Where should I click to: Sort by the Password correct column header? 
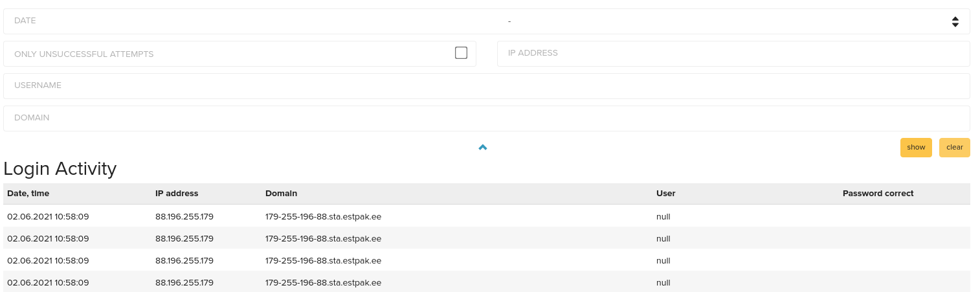[878, 194]
